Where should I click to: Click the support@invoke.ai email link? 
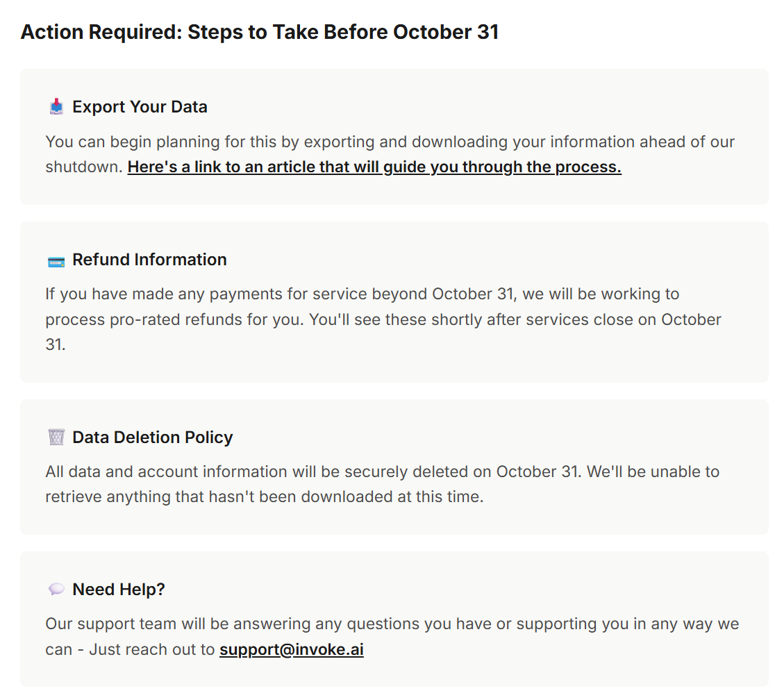click(292, 650)
